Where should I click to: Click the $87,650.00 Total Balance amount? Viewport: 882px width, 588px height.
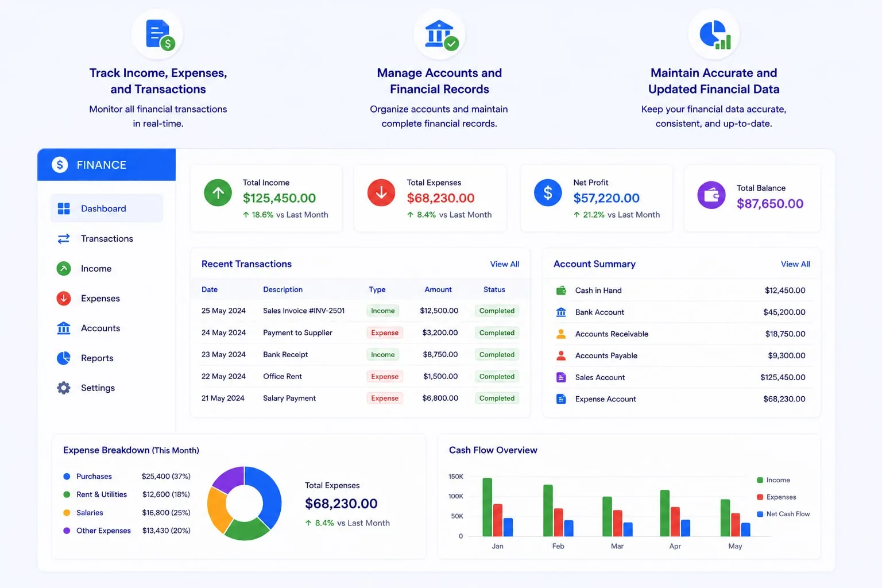tap(770, 204)
